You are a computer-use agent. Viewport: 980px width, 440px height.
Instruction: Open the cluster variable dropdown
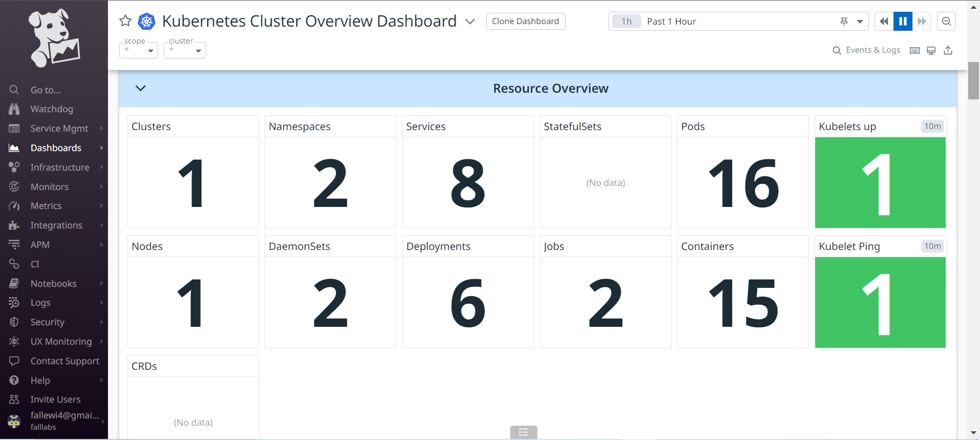pos(185,50)
